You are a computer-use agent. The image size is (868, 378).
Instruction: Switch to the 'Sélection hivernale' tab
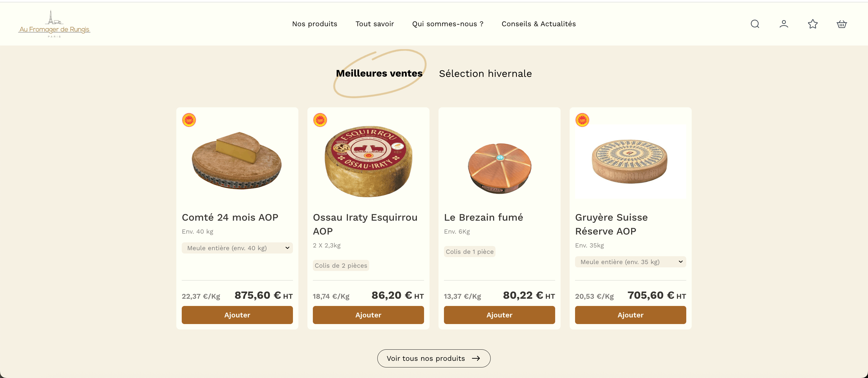pyautogui.click(x=485, y=74)
